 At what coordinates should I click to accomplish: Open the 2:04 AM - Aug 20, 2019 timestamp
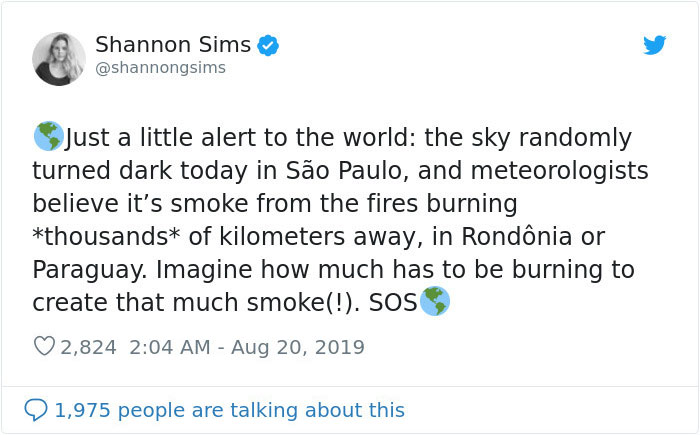tap(247, 347)
